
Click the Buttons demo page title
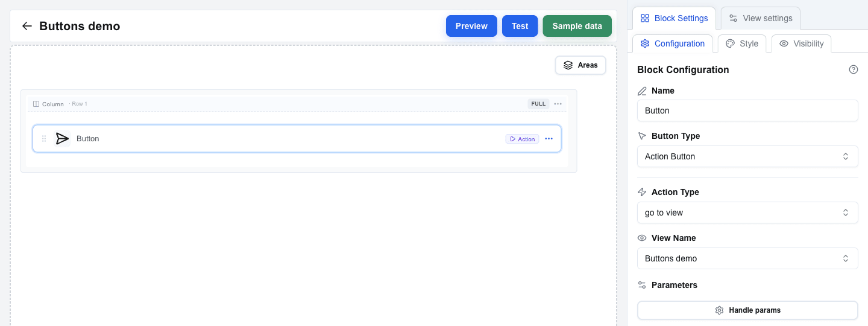coord(80,26)
